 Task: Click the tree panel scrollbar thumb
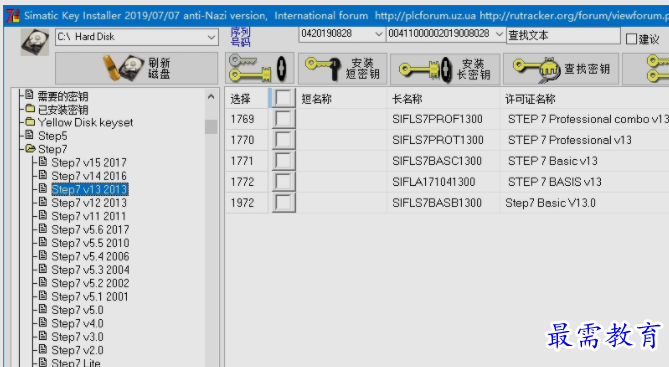(x=211, y=127)
